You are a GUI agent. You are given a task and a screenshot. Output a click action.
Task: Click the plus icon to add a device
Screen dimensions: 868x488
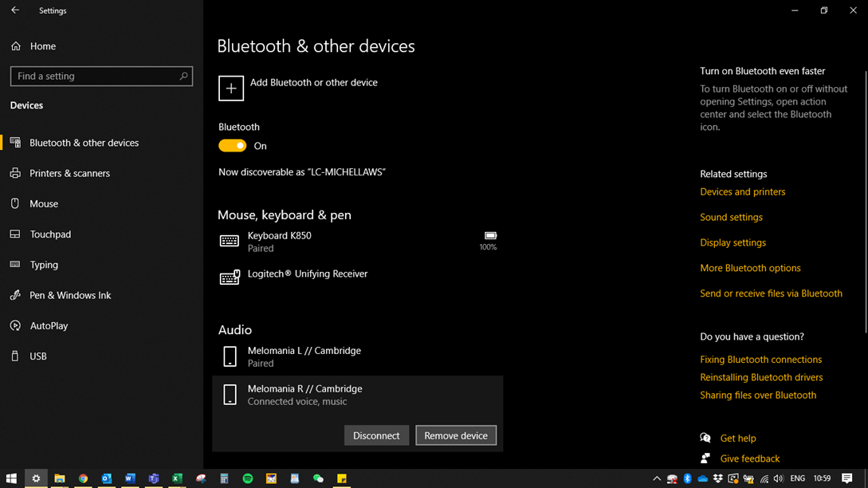click(231, 89)
